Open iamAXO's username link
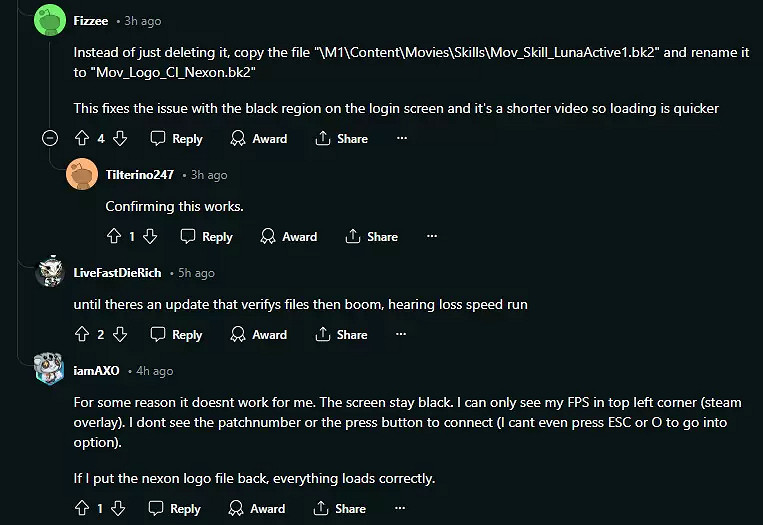The image size is (763, 525). pos(96,370)
